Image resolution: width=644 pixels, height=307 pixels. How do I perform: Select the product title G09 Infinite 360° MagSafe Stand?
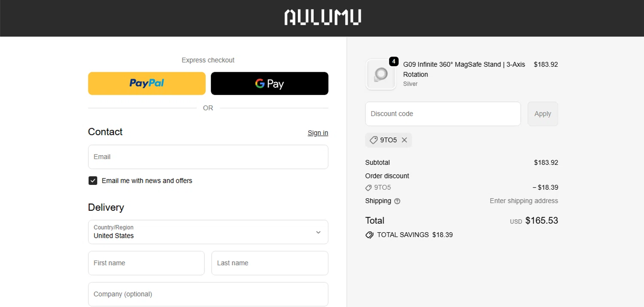click(464, 69)
